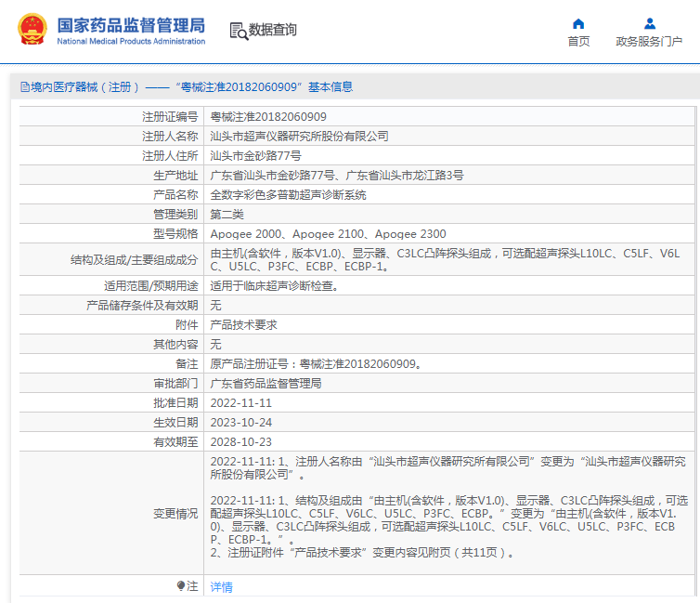Select address 汕头市金砂路77号
The height and width of the screenshot is (603, 700).
(255, 156)
